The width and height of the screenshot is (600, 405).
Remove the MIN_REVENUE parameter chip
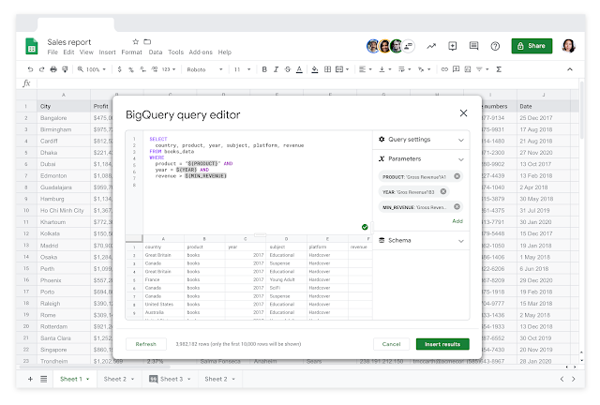coord(457,207)
